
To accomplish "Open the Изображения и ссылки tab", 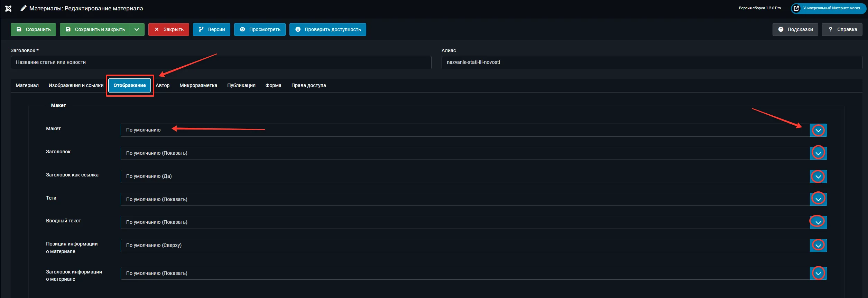I will [x=76, y=86].
